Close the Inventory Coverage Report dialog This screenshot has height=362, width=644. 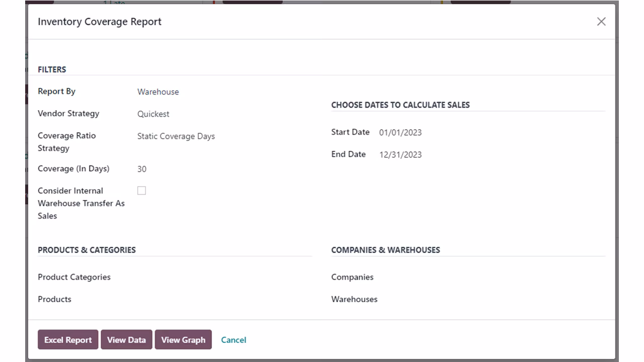(x=601, y=22)
